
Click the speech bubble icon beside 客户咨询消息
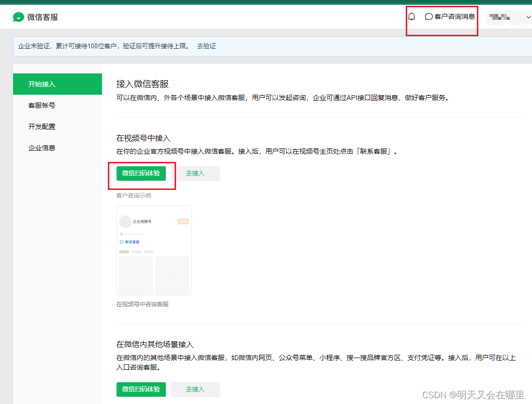click(429, 16)
